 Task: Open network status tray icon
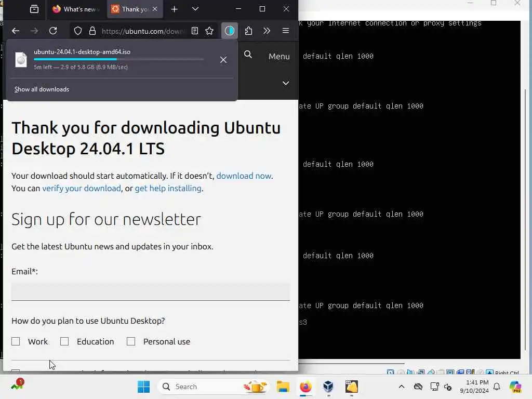tap(434, 387)
